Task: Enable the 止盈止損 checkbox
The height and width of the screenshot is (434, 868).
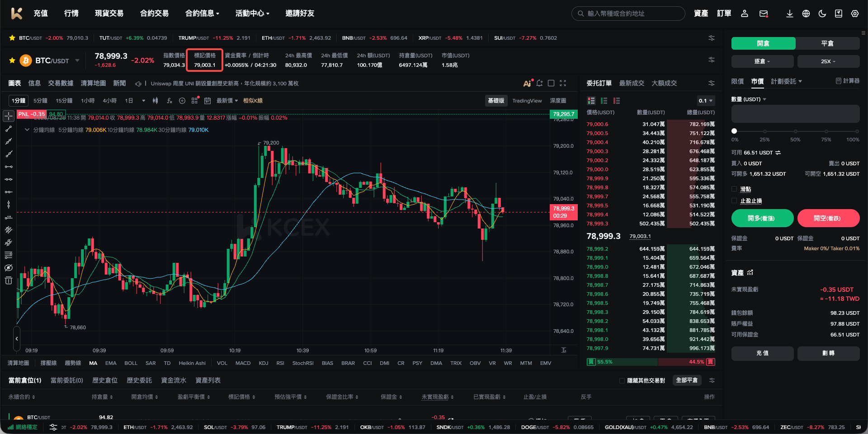Action: [x=734, y=201]
